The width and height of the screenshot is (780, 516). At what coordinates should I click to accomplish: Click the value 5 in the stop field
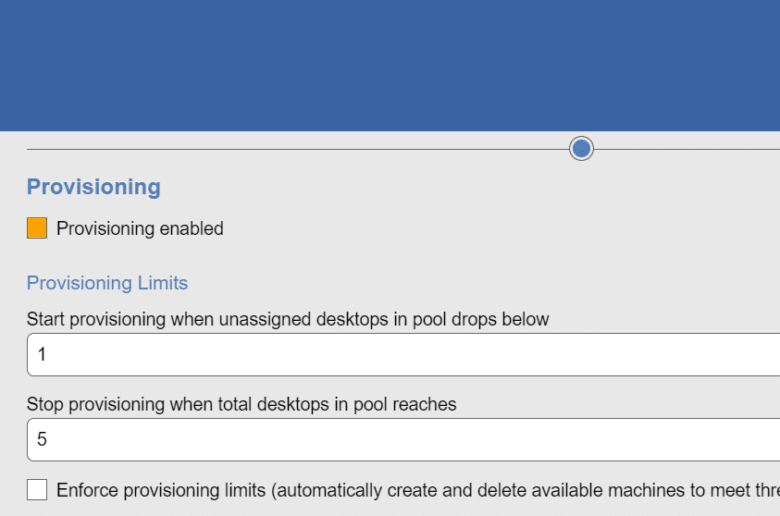pos(42,439)
